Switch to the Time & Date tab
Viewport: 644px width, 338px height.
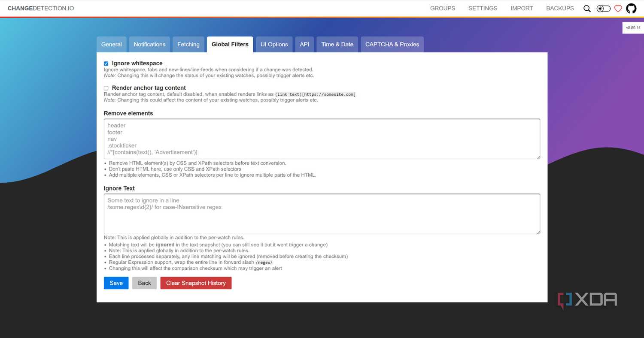coord(337,44)
